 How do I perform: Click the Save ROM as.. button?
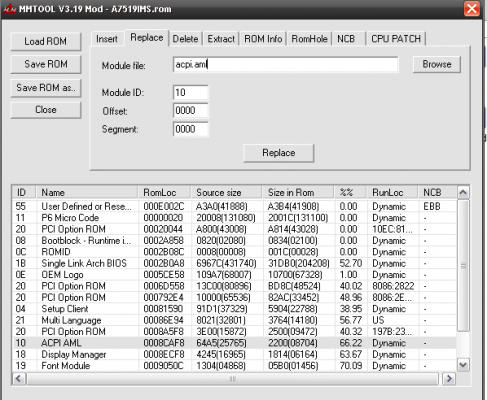pos(46,88)
